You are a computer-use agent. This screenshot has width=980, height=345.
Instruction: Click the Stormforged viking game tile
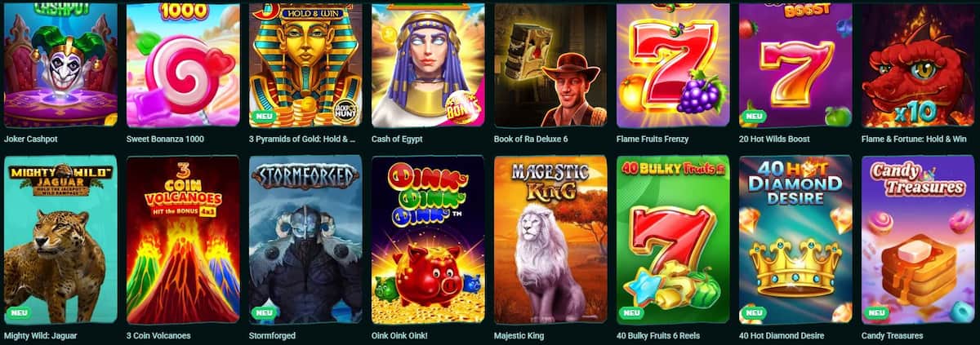pos(305,239)
